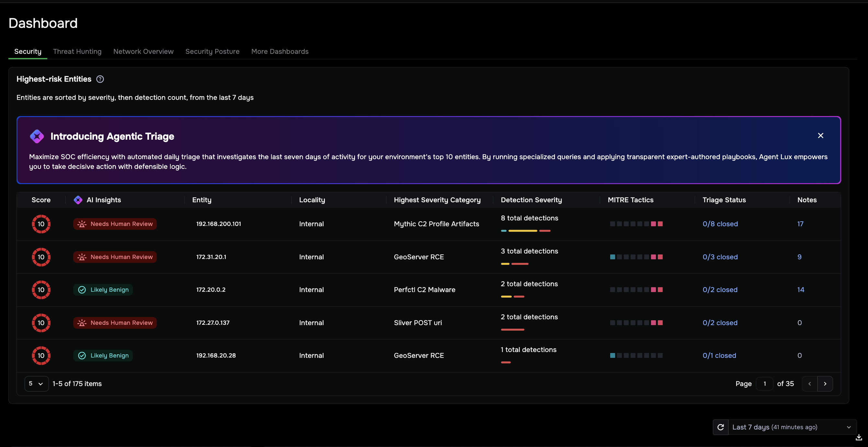Click Likely Benign badge for 192.168.20.28
Screen dimensions: 868x447
tap(103, 356)
